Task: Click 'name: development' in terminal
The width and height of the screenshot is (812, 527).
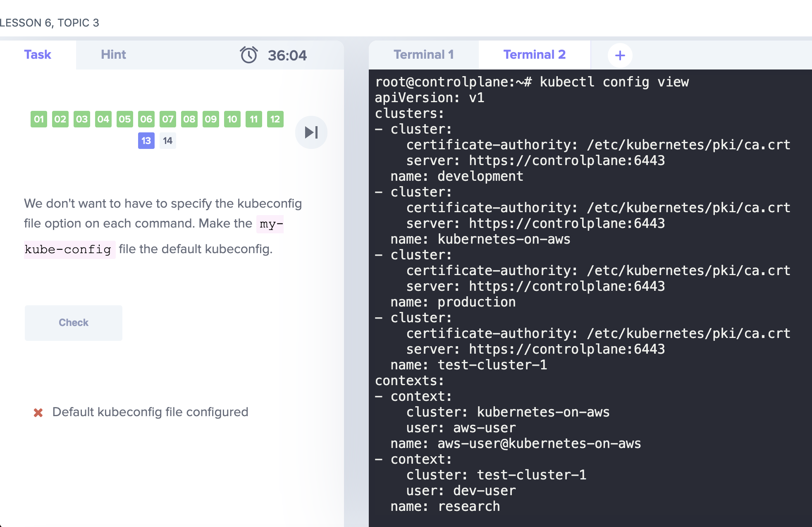Action: 457,176
